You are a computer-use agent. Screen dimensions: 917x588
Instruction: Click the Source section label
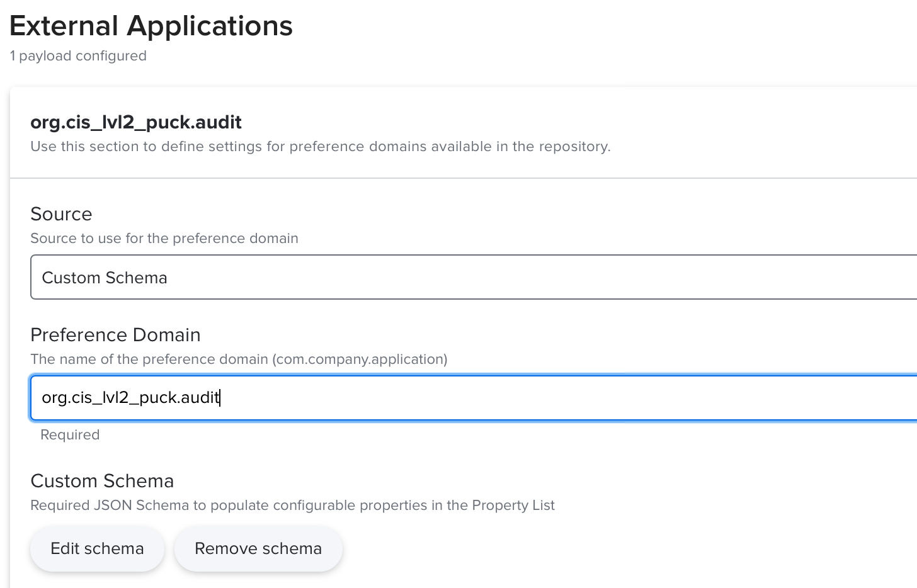61,214
